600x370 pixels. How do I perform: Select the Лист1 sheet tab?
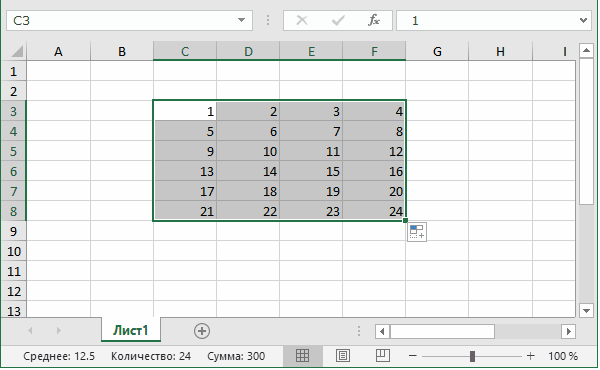click(x=131, y=330)
